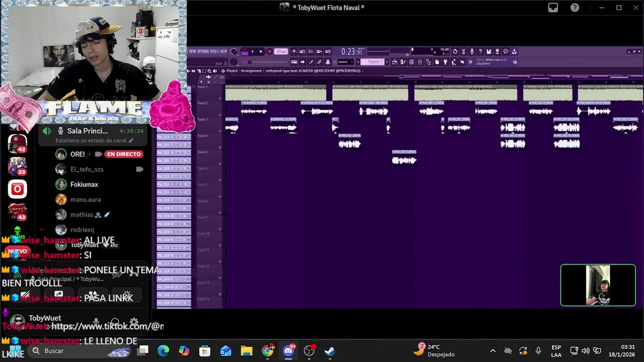Toggle overdub blend recording
Screen dimensions: 644x362
pos(319,51)
